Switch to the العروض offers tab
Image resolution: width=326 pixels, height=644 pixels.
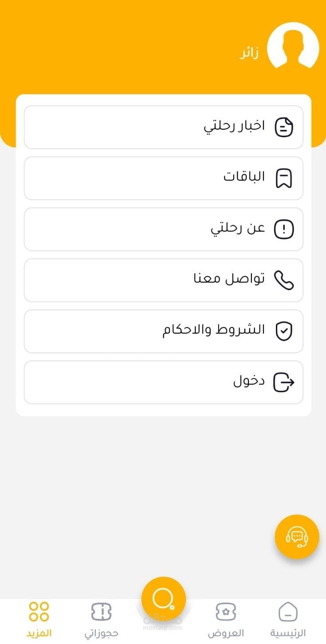tap(226, 620)
